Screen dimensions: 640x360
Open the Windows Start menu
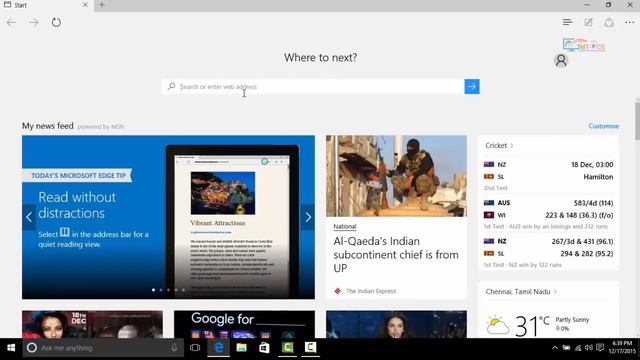point(11,348)
